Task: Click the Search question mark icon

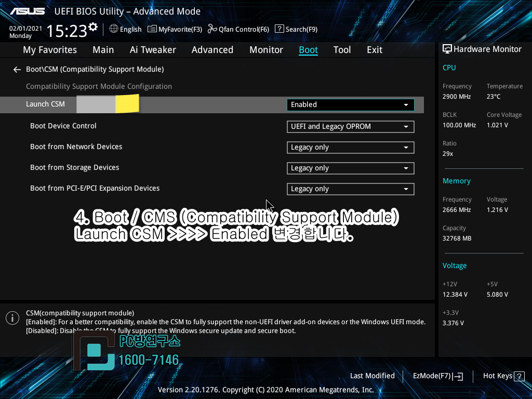Action: point(279,29)
